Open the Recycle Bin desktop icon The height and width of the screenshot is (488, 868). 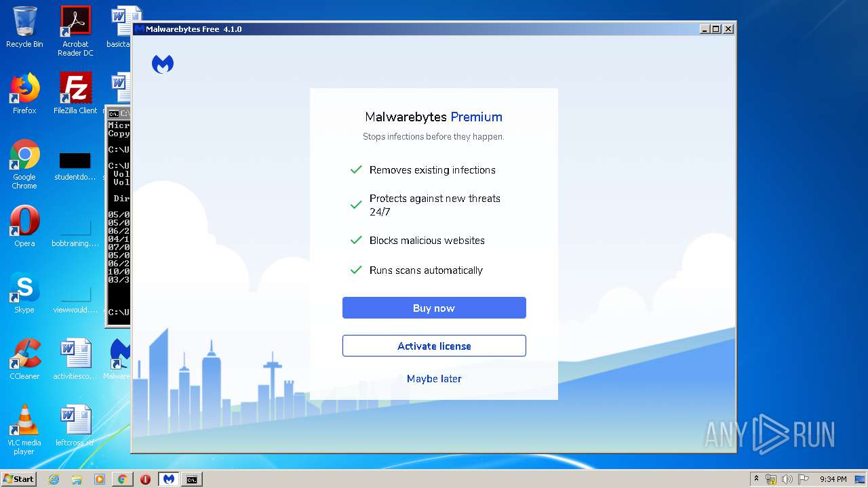(24, 27)
